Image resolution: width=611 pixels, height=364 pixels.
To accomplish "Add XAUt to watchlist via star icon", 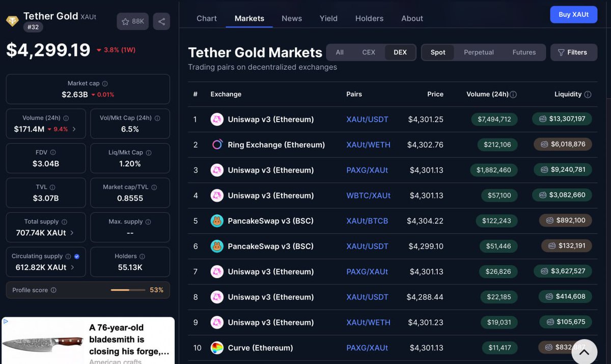I will coord(125,21).
